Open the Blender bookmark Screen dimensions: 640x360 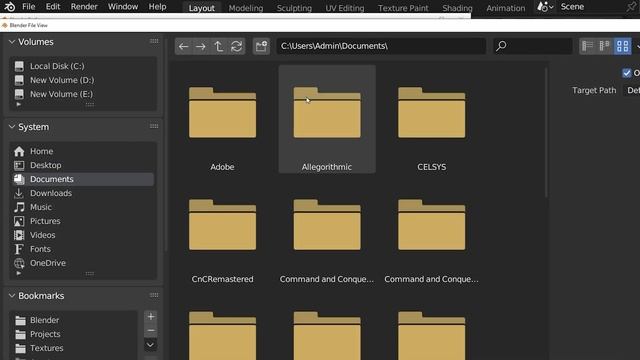(74, 320)
